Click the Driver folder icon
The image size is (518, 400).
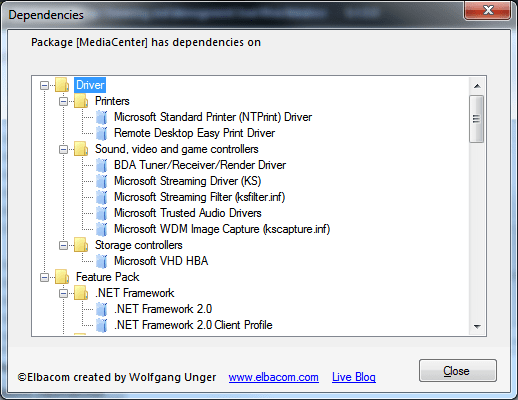point(62,85)
